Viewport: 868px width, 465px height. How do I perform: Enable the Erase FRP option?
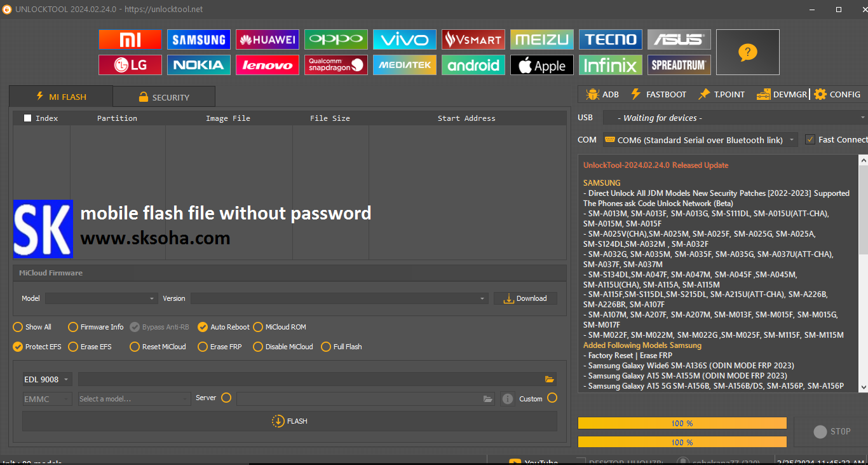203,347
